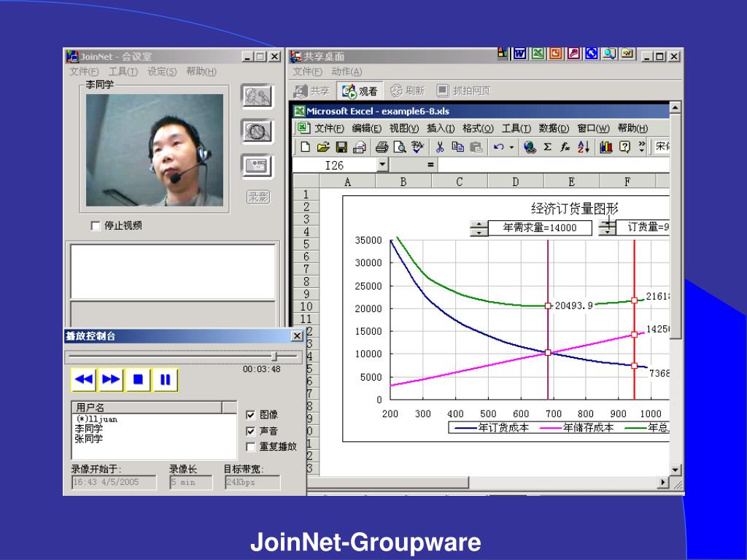747x560 pixels.
Task: Click the 年需求量 spinner control
Action: click(479, 228)
